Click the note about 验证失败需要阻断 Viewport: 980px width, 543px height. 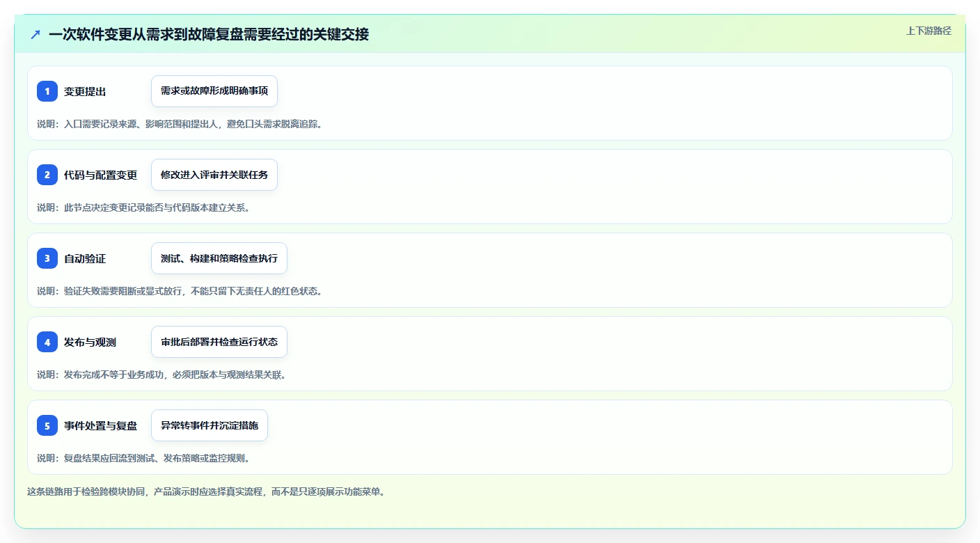coord(180,291)
